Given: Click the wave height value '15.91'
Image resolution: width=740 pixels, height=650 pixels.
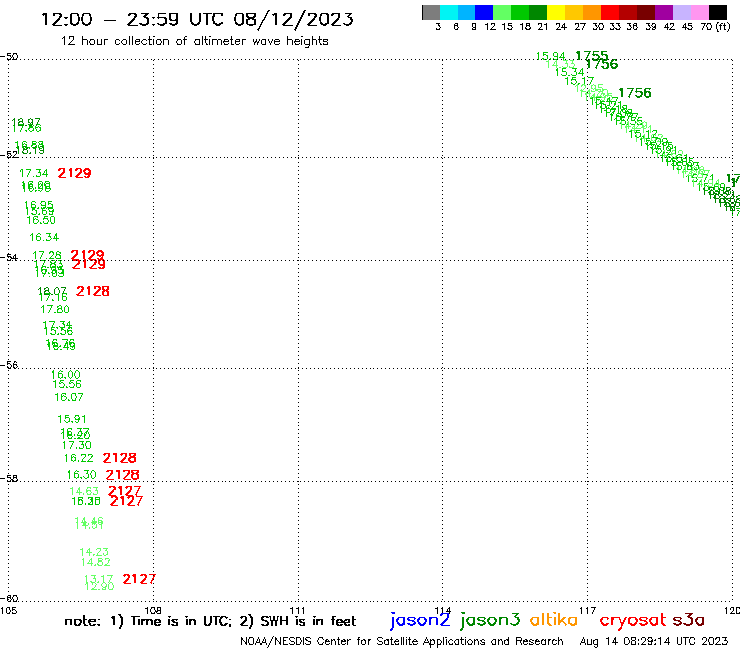Looking at the screenshot, I should point(72,419).
